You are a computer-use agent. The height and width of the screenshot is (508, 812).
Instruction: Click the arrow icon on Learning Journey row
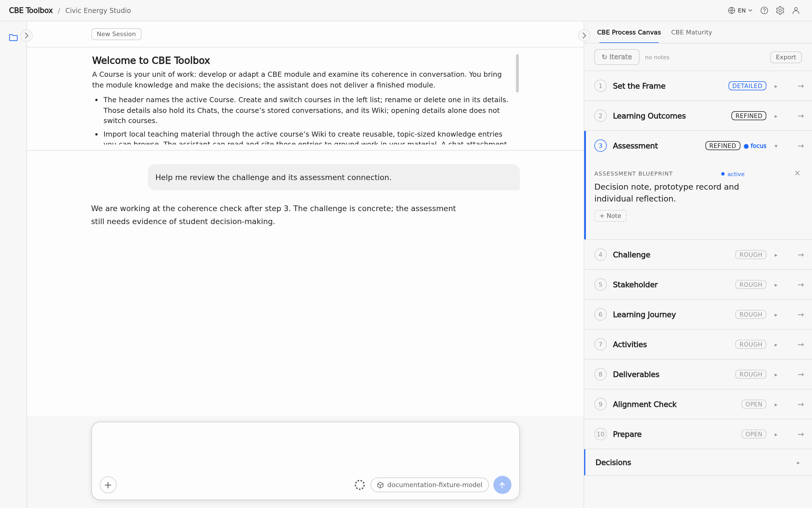pyautogui.click(x=801, y=314)
